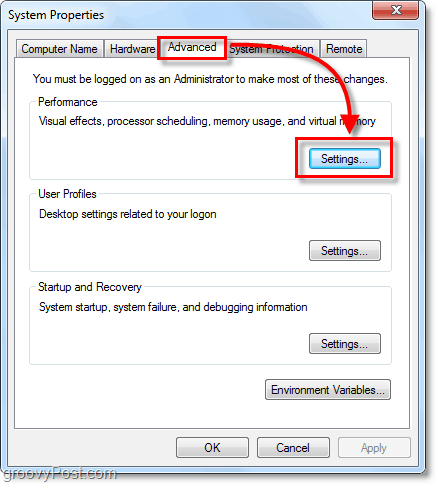Screen dimensions: 436x484
Task: Select the Advanced tab
Action: click(x=192, y=47)
